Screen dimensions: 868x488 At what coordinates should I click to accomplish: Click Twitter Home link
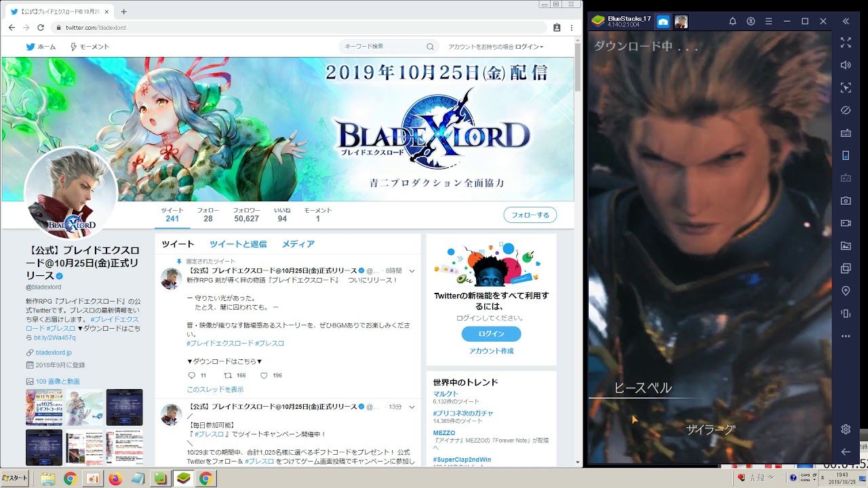tap(41, 47)
